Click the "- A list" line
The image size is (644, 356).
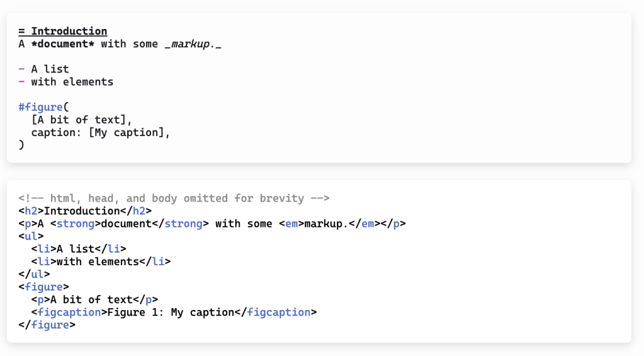[44, 69]
